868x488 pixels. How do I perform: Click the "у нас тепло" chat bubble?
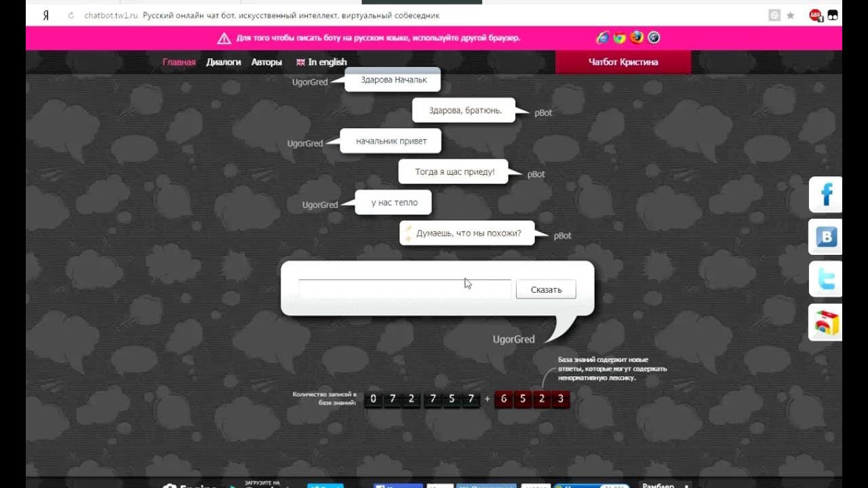point(394,203)
